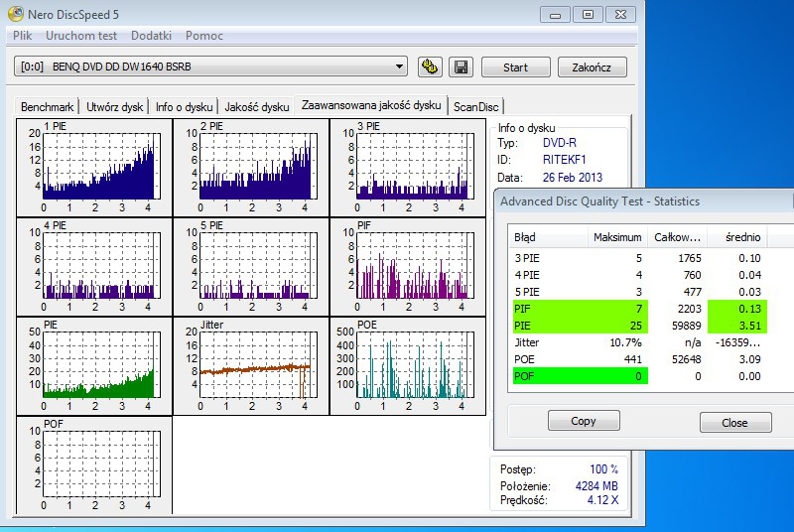The width and height of the screenshot is (794, 532).
Task: Minimize the Nero DiscSpeed window
Action: click(555, 15)
